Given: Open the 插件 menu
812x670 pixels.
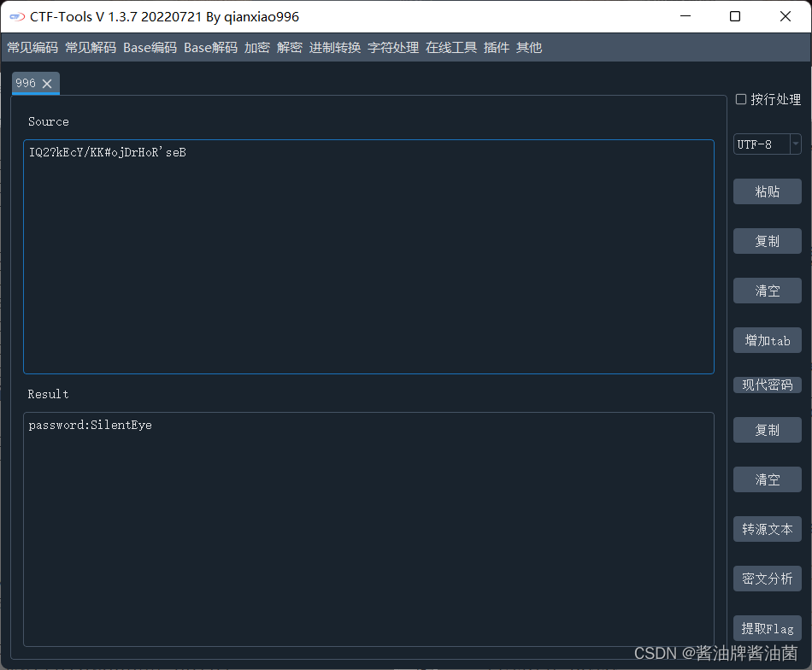Looking at the screenshot, I should pos(497,48).
